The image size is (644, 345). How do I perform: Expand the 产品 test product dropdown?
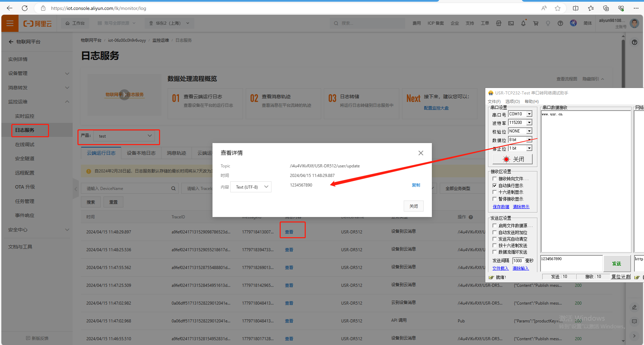click(x=124, y=136)
